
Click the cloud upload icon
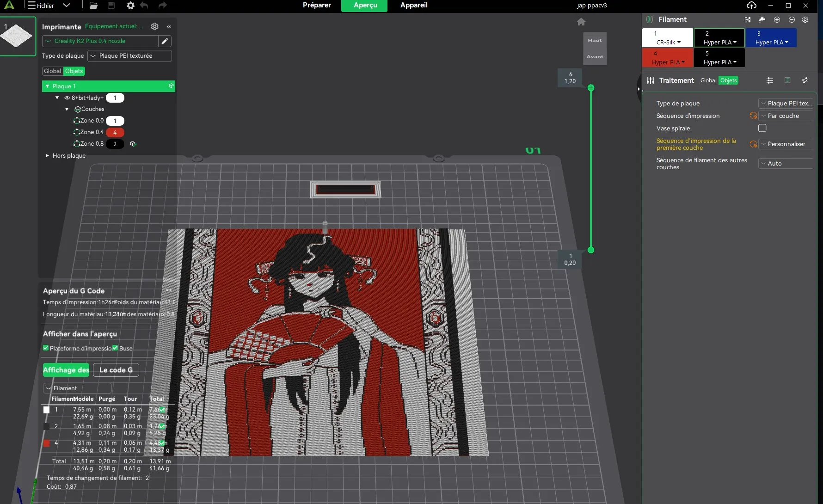click(x=751, y=6)
